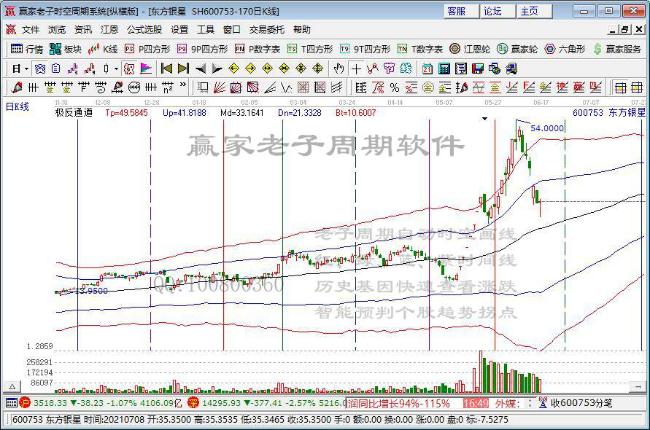Open the 文件 menu
This screenshot has height=430, width=650.
coord(30,30)
